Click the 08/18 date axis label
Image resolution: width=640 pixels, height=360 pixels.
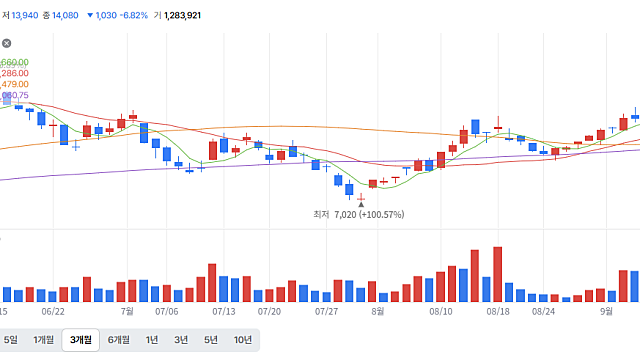point(498,311)
